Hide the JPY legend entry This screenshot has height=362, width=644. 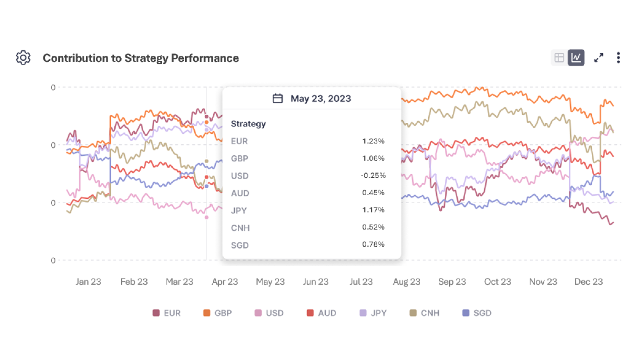coord(373,313)
